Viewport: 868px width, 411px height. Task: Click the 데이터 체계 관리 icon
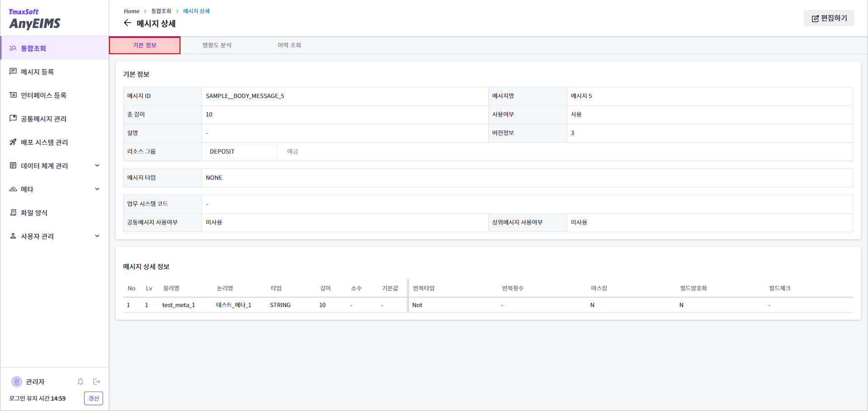(13, 165)
